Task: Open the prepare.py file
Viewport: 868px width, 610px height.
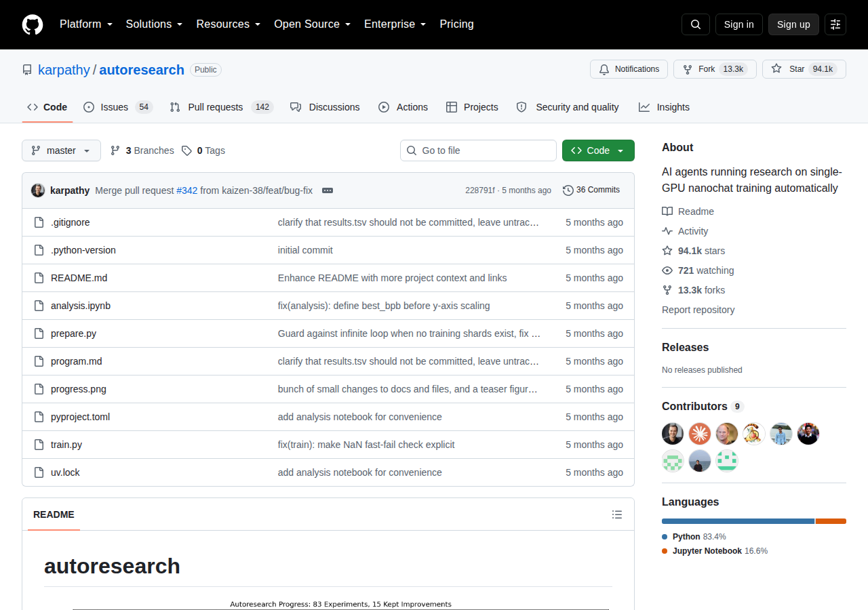Action: coord(73,333)
